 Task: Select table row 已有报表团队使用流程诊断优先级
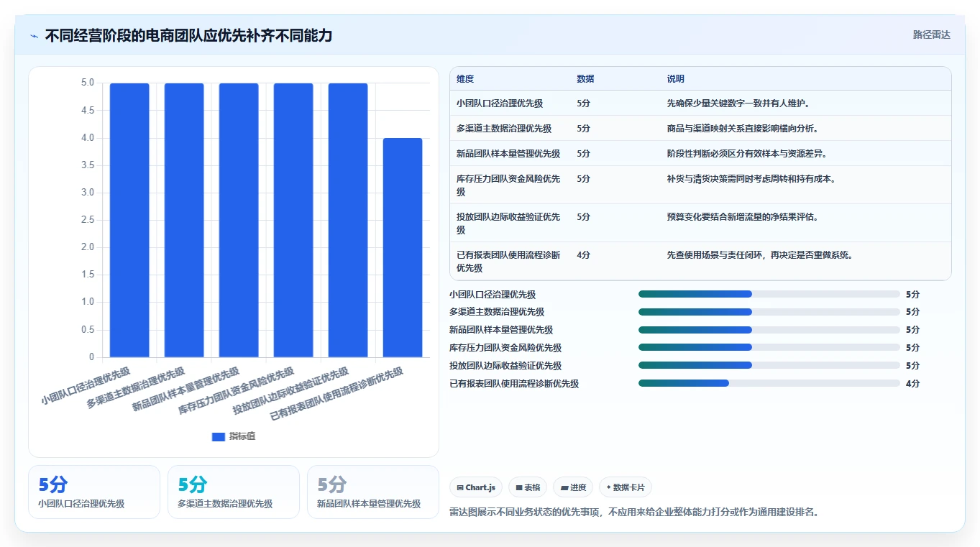(x=700, y=262)
